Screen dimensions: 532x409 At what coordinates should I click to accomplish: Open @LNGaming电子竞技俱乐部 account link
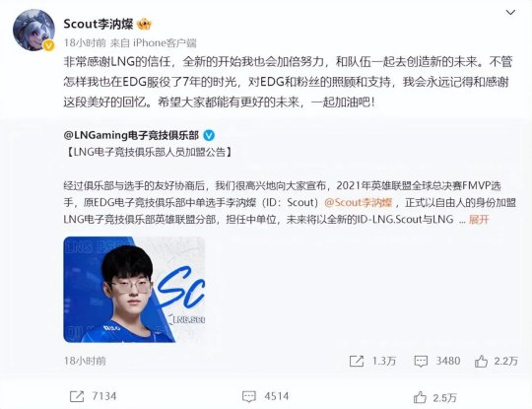131,135
